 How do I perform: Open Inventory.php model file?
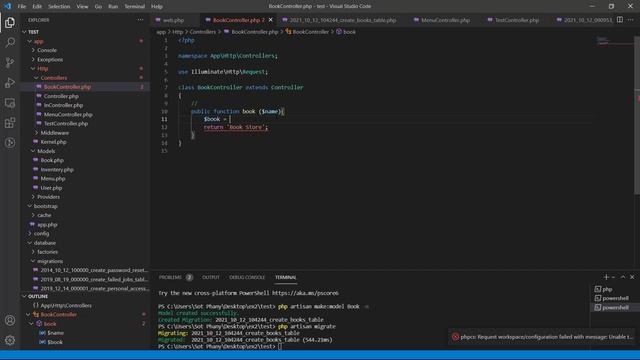(x=57, y=169)
